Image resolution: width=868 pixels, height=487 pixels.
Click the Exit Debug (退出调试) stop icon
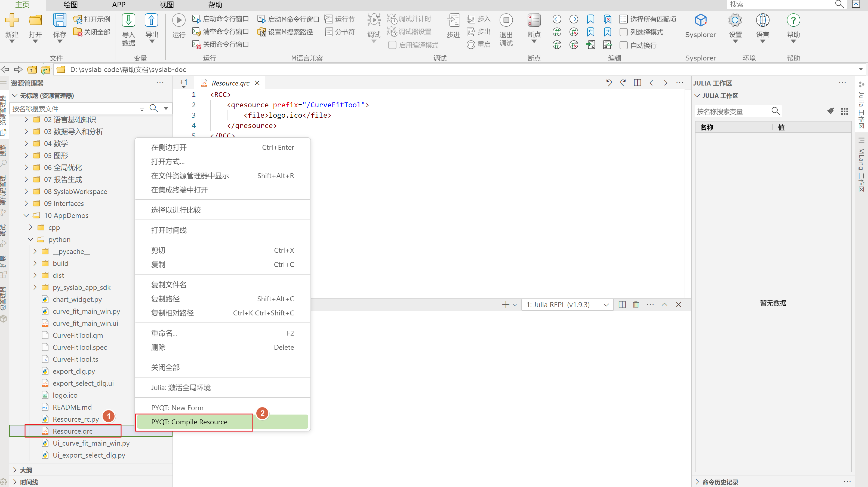tap(506, 20)
